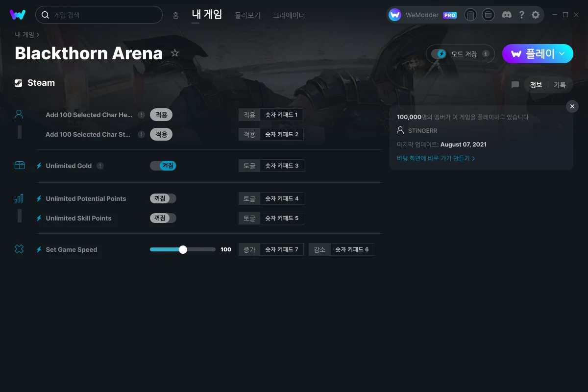Click the help question mark icon
588x392 pixels.
pyautogui.click(x=521, y=15)
